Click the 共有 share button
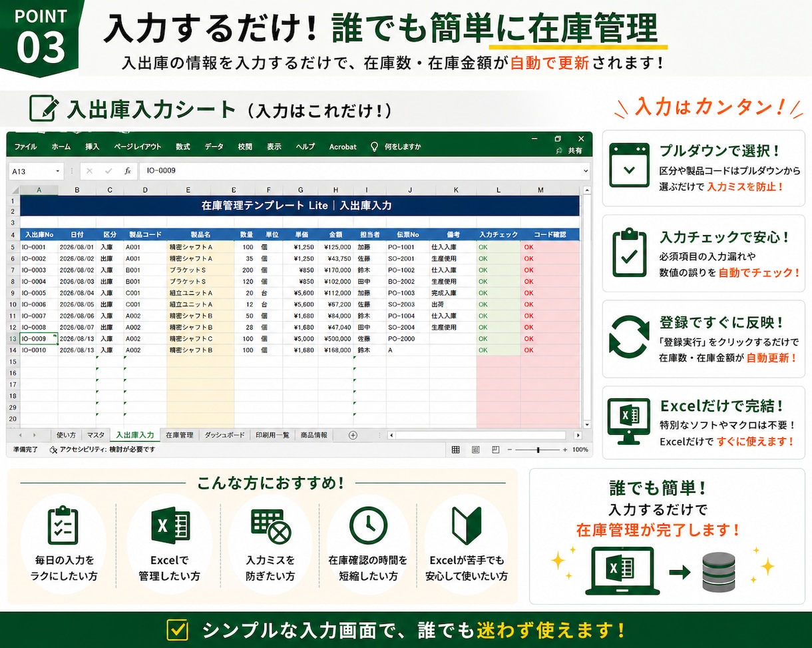 pyautogui.click(x=570, y=151)
